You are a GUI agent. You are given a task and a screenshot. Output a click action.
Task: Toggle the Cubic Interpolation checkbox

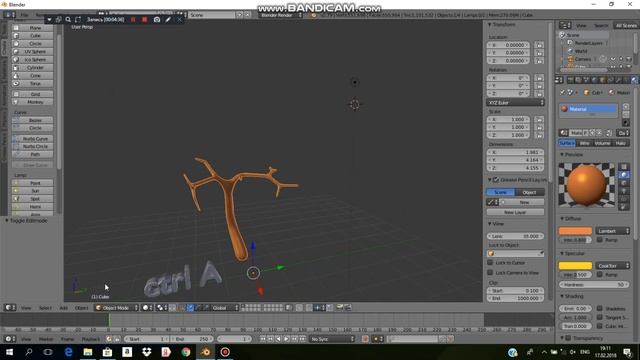(x=600, y=326)
